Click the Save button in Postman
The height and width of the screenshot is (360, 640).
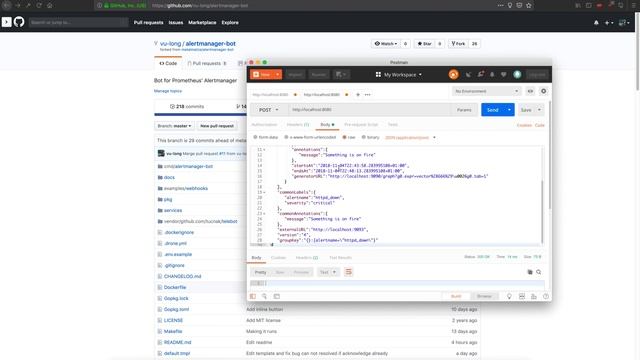tap(526, 110)
